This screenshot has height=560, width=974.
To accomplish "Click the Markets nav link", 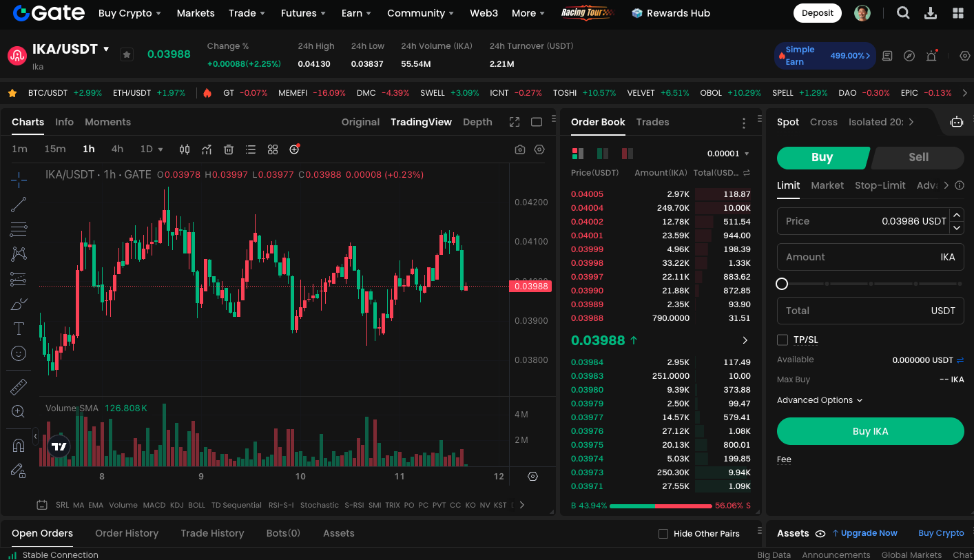I will click(x=196, y=13).
